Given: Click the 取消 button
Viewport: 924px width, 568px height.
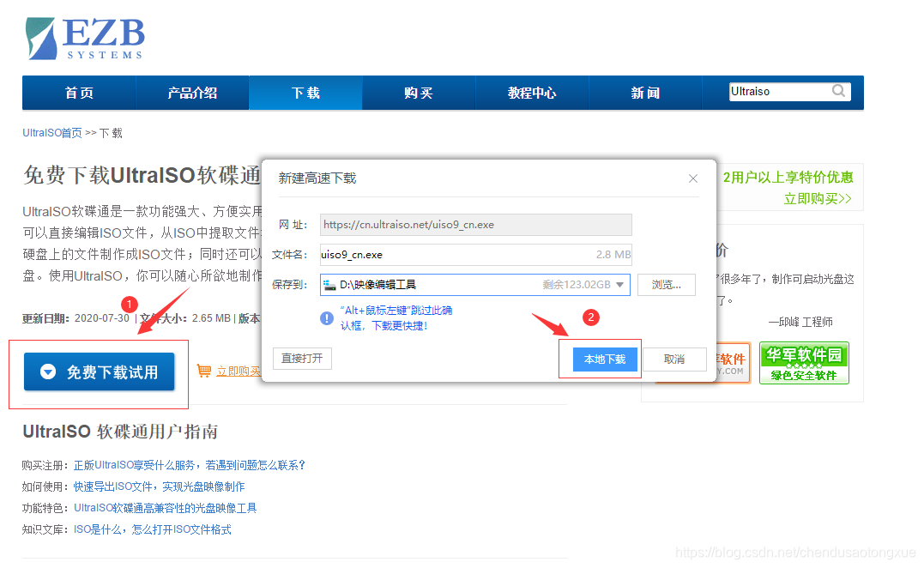Looking at the screenshot, I should [x=674, y=360].
